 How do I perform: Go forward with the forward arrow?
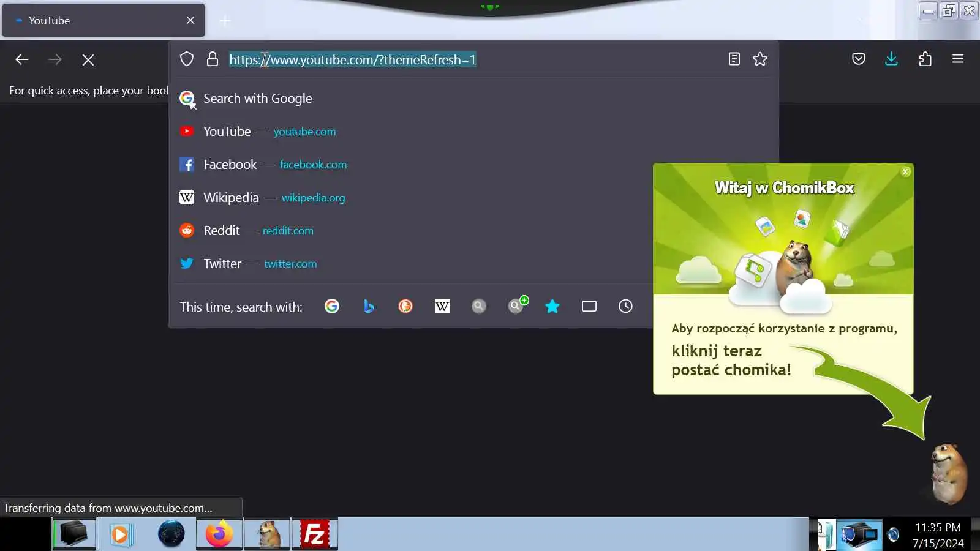55,59
